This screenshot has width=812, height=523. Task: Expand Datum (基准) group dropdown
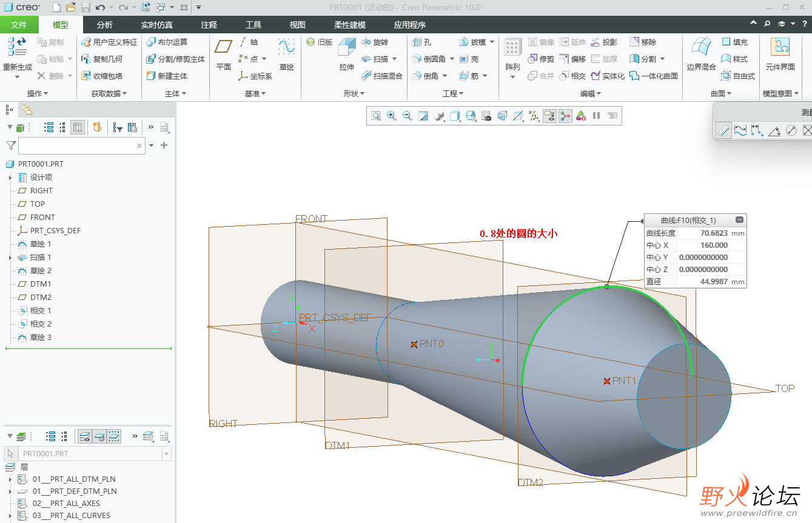point(255,93)
